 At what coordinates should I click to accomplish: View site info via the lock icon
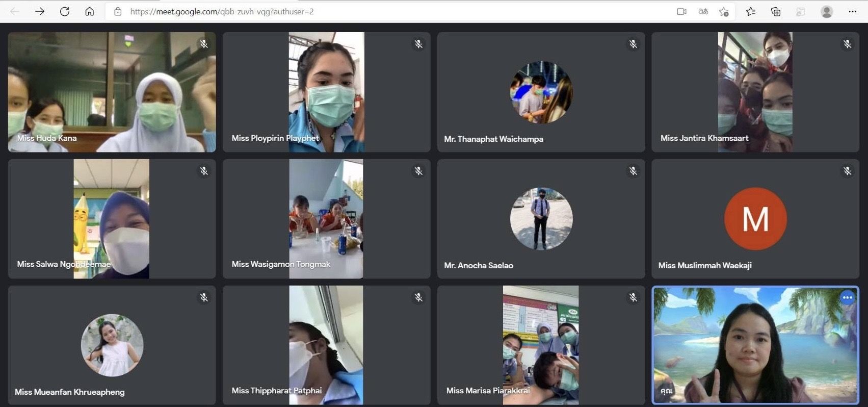coord(118,11)
